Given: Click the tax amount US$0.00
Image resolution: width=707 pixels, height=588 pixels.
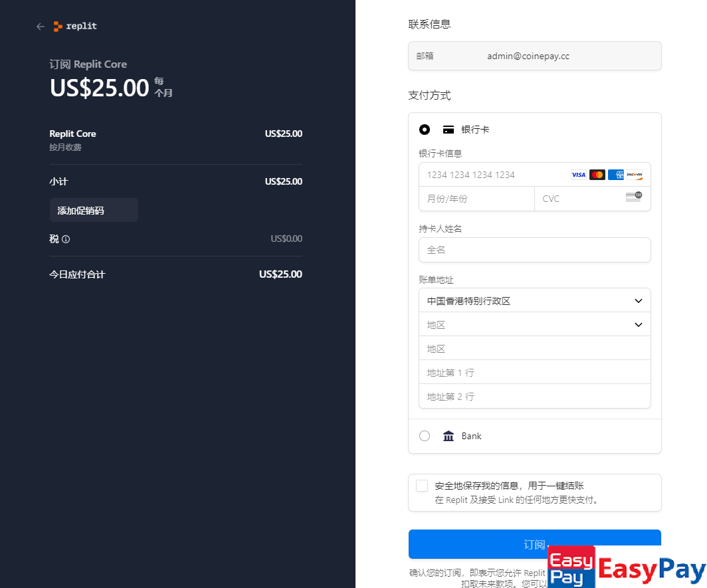Looking at the screenshot, I should (286, 239).
